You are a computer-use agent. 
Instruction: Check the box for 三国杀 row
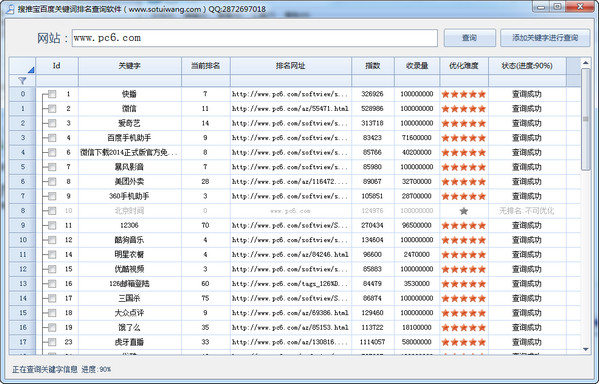click(x=52, y=298)
